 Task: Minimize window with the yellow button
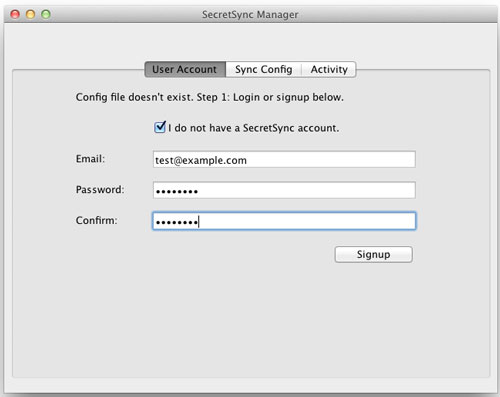pos(30,14)
